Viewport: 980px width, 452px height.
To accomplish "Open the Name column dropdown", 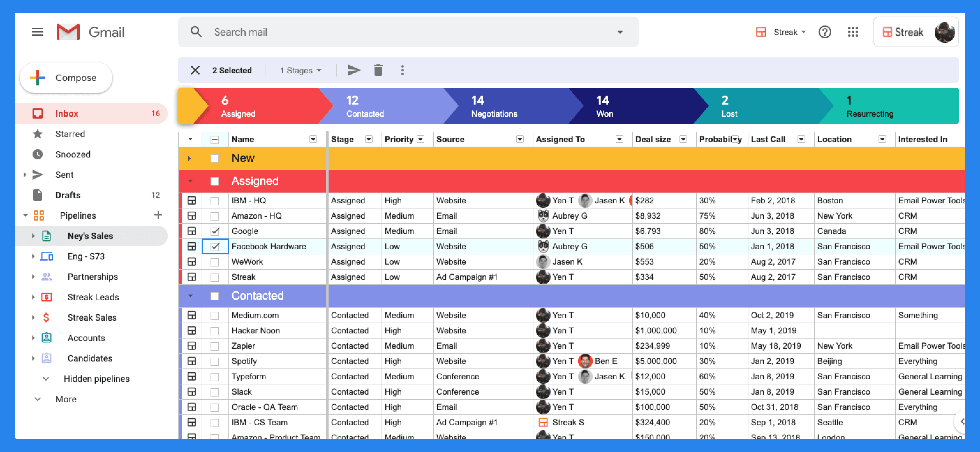I will pos(313,139).
